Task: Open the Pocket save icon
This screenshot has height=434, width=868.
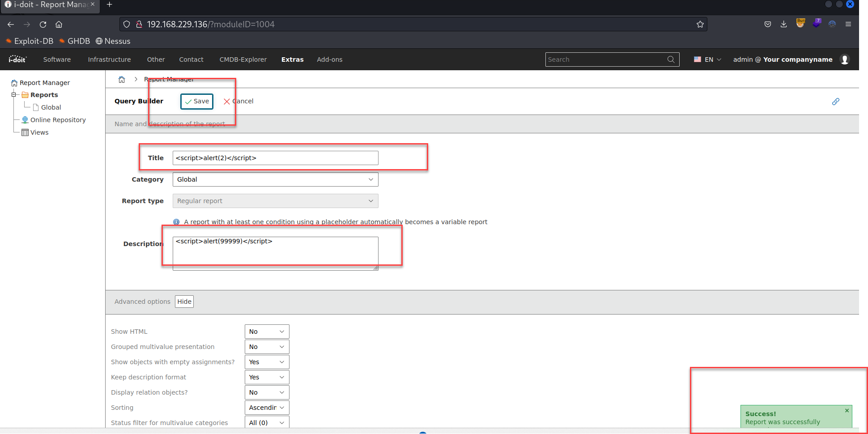Action: (768, 24)
